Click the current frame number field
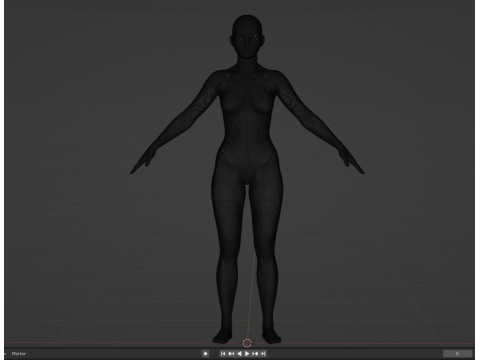The image size is (480, 360). 457,354
